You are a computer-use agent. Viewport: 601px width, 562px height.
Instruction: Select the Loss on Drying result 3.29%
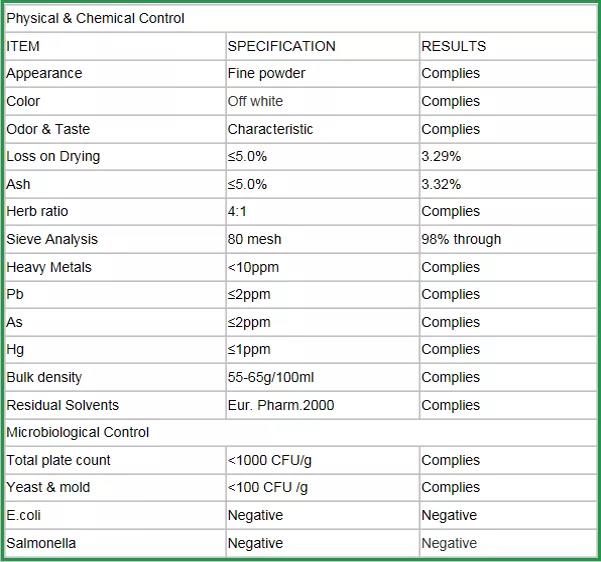coord(441,156)
